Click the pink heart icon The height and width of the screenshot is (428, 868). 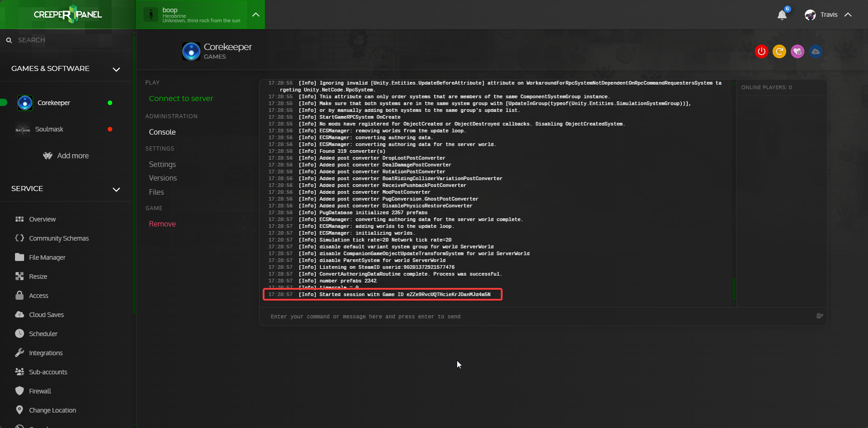point(798,51)
